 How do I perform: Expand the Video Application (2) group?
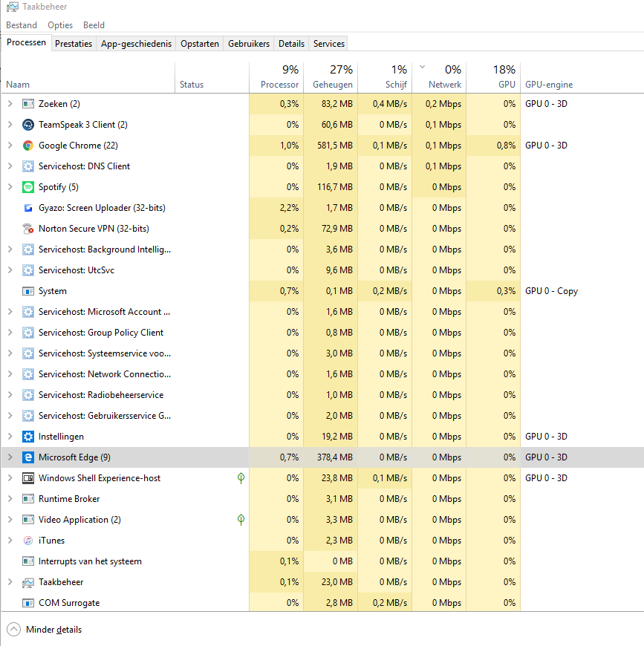pyautogui.click(x=10, y=520)
